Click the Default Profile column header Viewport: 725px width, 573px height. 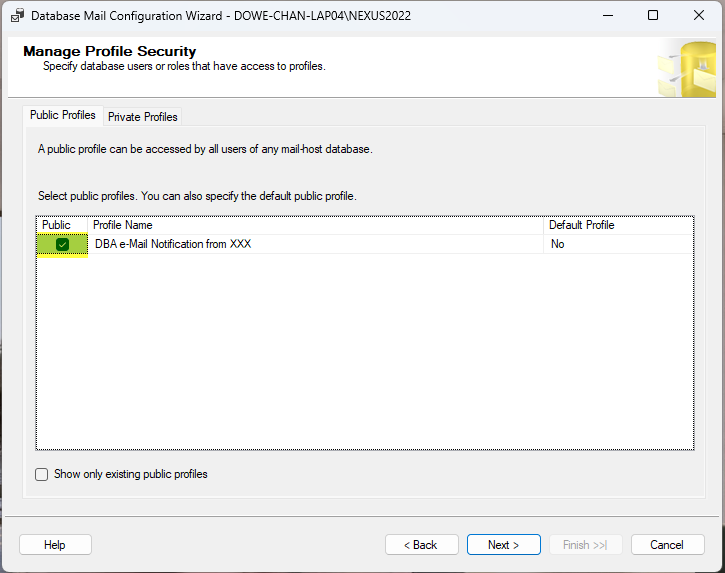[x=617, y=226]
